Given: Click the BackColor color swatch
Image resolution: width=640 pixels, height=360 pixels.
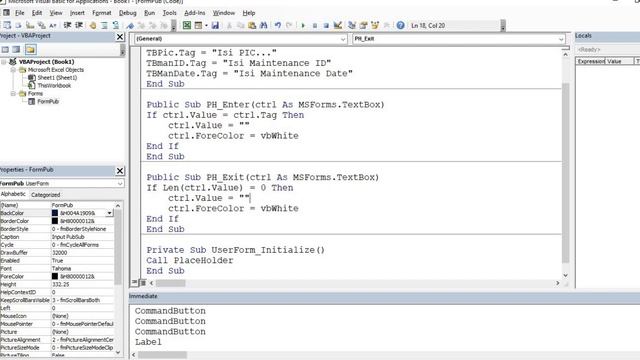Looking at the screenshot, I should point(55,213).
